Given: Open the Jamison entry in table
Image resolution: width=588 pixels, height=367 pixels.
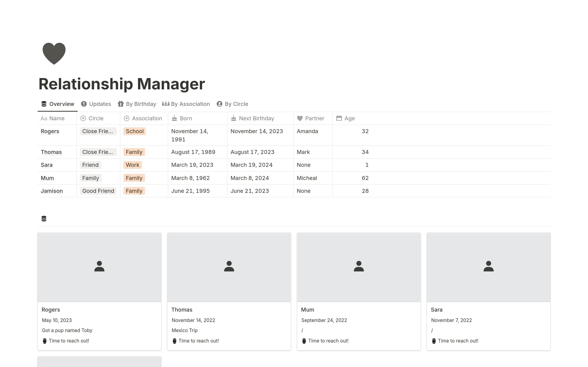Looking at the screenshot, I should point(52,191).
